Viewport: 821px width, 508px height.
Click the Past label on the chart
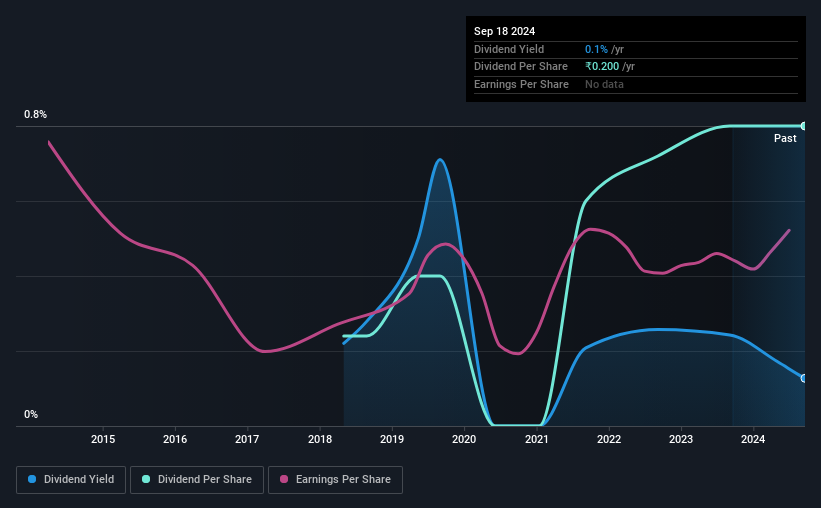tap(785, 138)
